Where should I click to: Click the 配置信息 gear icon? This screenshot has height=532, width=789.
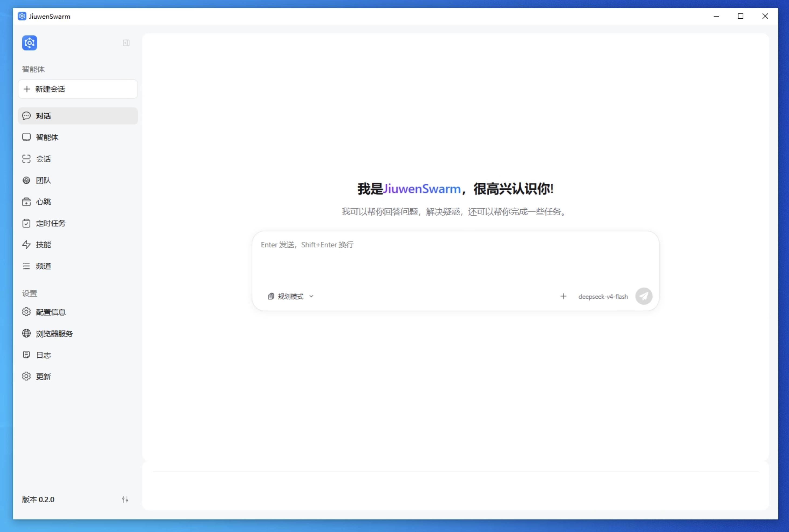pyautogui.click(x=26, y=312)
